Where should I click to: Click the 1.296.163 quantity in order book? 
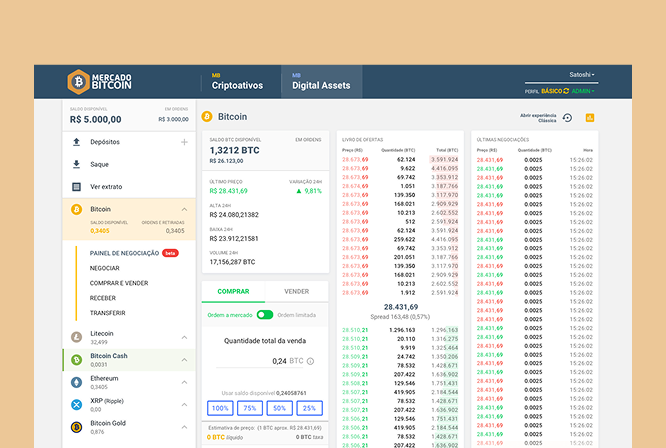(402, 330)
